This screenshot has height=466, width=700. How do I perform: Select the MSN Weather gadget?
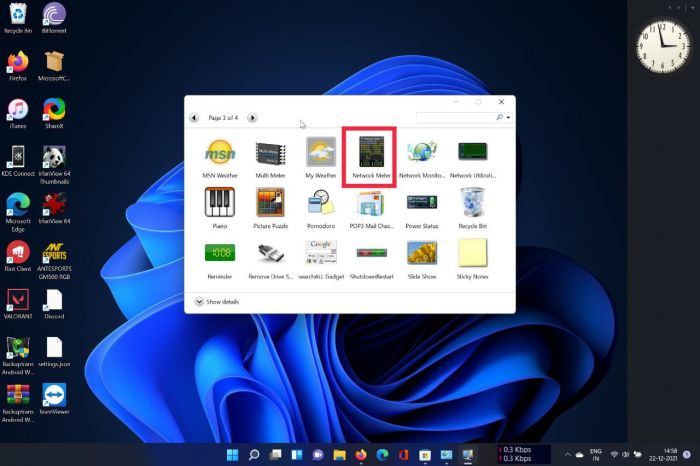coord(220,157)
